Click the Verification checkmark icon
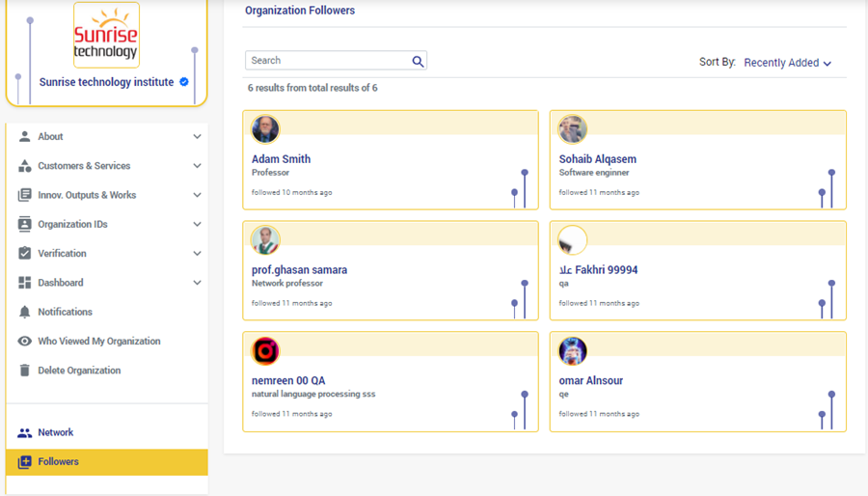Image resolution: width=868 pixels, height=496 pixels. (25, 254)
